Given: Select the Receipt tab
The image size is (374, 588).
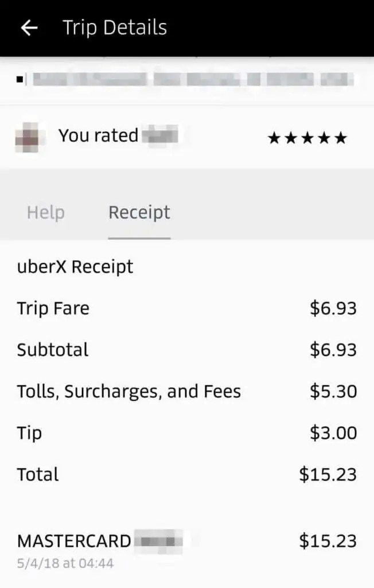Looking at the screenshot, I should [139, 212].
